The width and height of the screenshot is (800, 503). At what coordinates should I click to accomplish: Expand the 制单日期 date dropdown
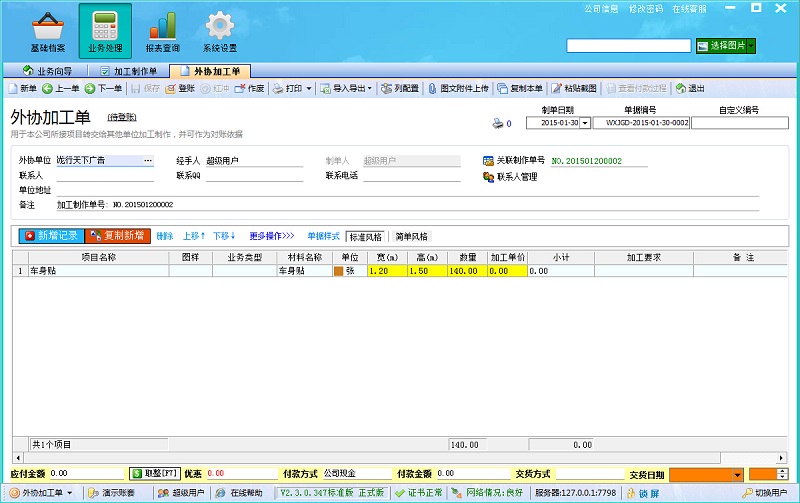pos(585,124)
